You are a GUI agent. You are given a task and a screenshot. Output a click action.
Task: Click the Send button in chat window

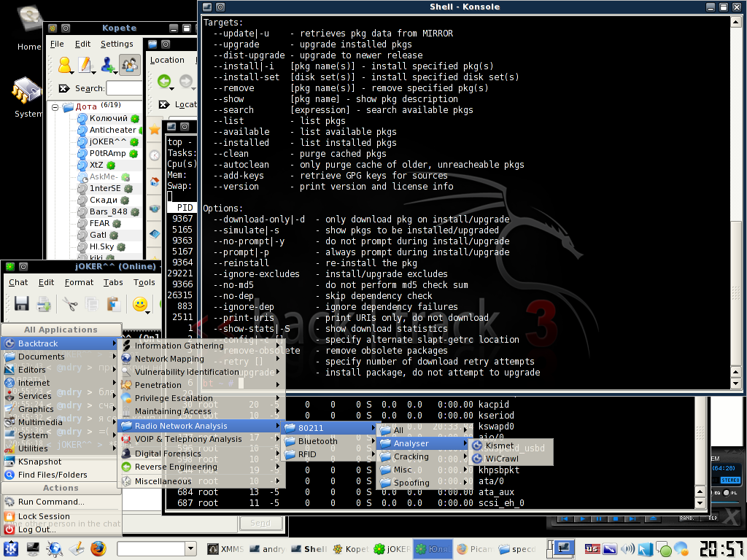260,523
